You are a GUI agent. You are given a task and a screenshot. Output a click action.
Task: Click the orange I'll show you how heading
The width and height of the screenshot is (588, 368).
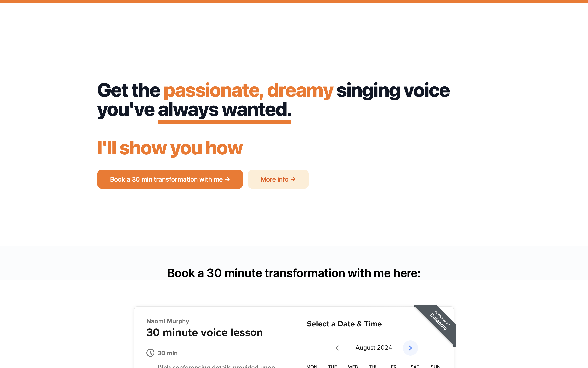click(x=170, y=148)
